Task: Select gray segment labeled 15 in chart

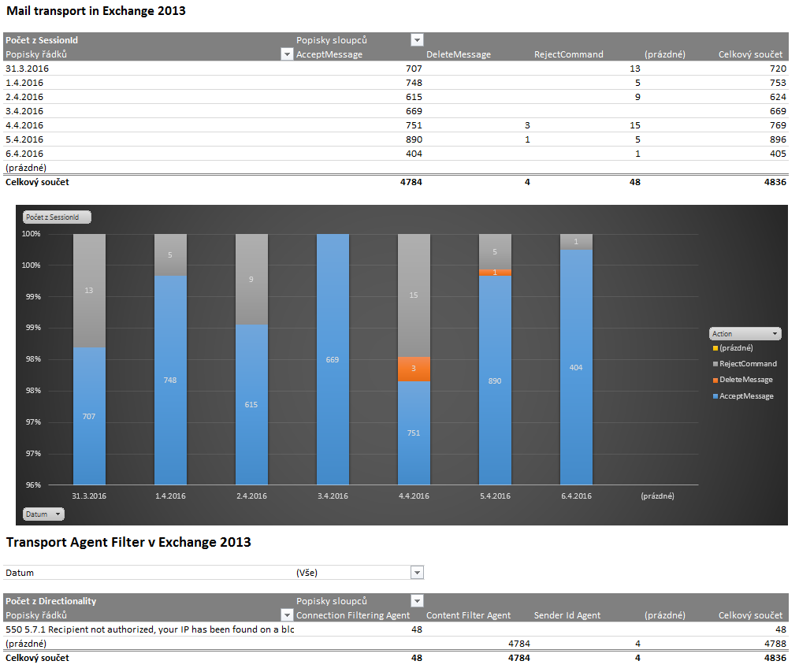Action: coord(414,295)
